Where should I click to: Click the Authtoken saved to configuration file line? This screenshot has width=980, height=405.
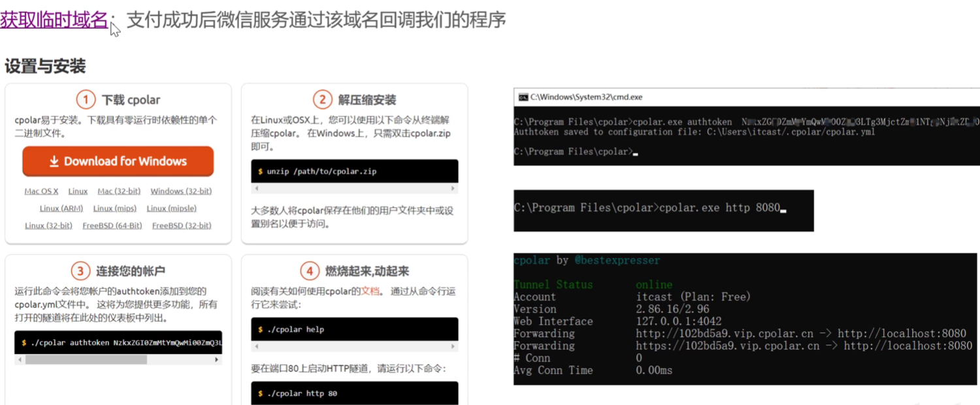[x=694, y=132]
